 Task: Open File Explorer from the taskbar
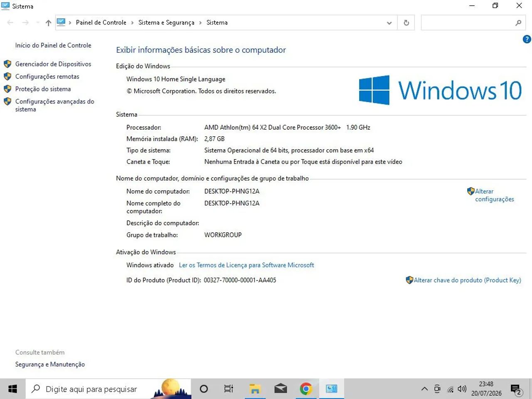255,389
